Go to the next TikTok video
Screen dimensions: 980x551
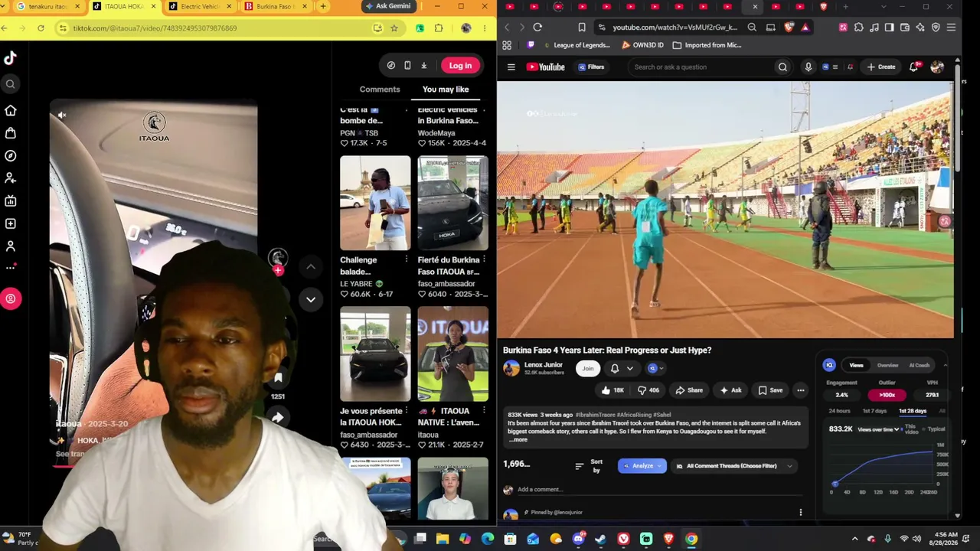(x=311, y=299)
